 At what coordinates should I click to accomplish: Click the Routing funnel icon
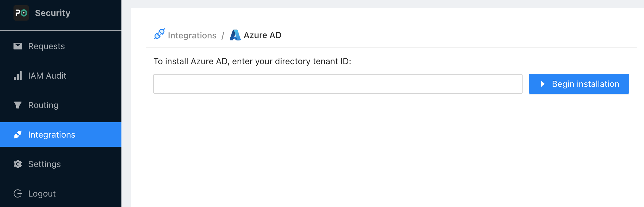click(18, 105)
